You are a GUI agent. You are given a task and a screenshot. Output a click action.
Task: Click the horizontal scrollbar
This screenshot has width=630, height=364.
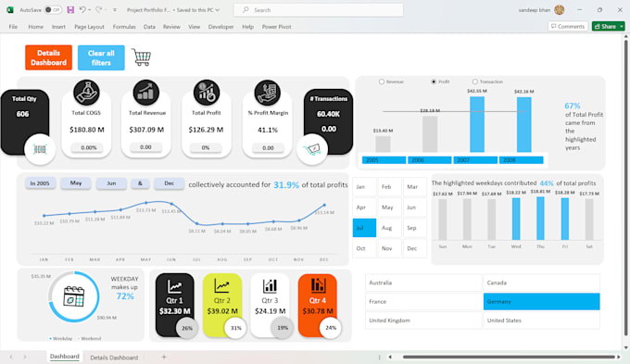(x=509, y=357)
